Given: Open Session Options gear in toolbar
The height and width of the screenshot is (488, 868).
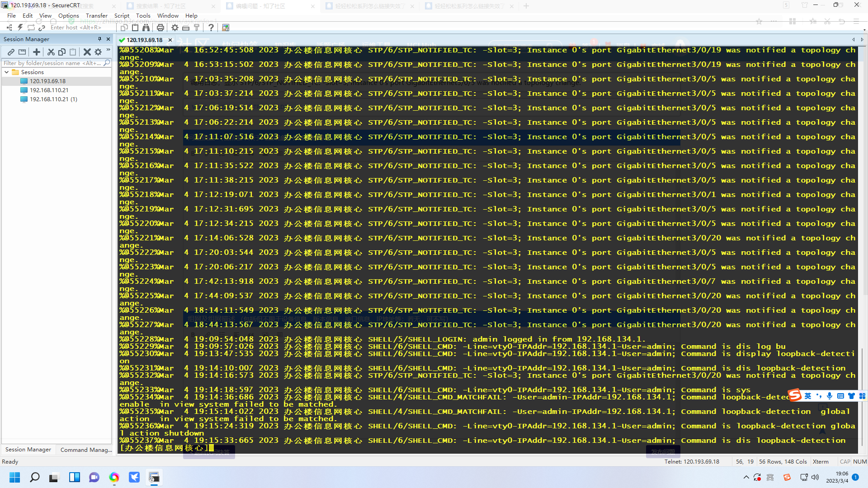Looking at the screenshot, I should (175, 28).
